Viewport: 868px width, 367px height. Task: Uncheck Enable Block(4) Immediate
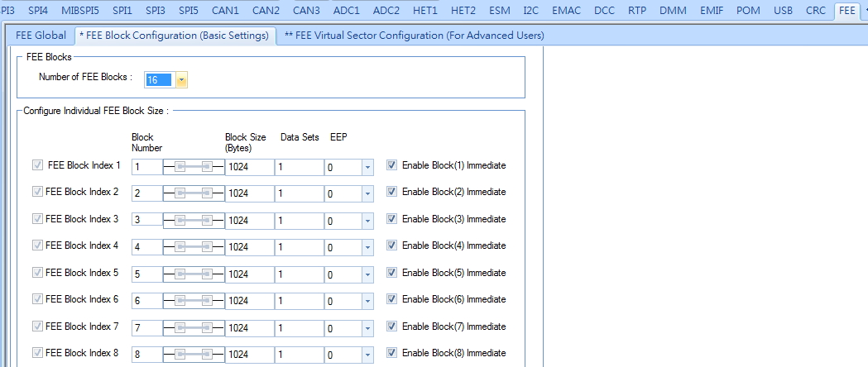[x=392, y=245]
